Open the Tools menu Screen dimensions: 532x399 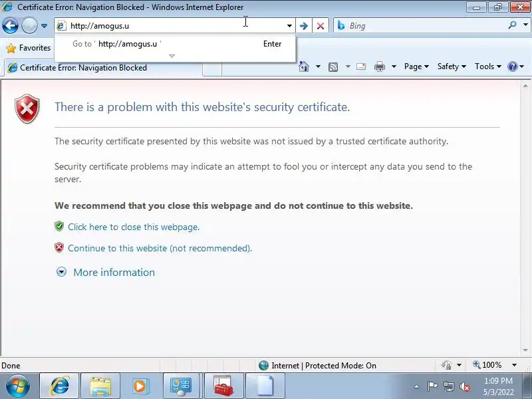[488, 66]
